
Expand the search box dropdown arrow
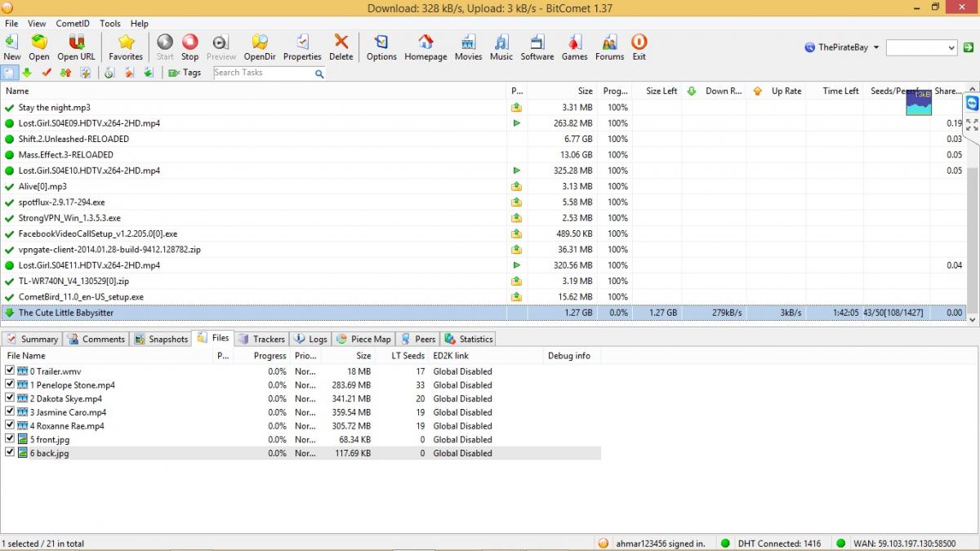coord(951,48)
